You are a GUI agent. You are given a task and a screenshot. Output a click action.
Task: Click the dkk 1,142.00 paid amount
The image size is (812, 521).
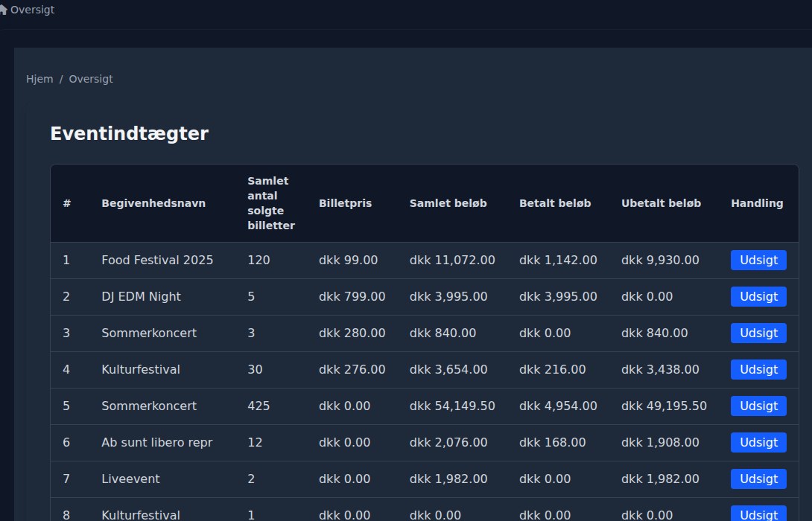click(558, 260)
